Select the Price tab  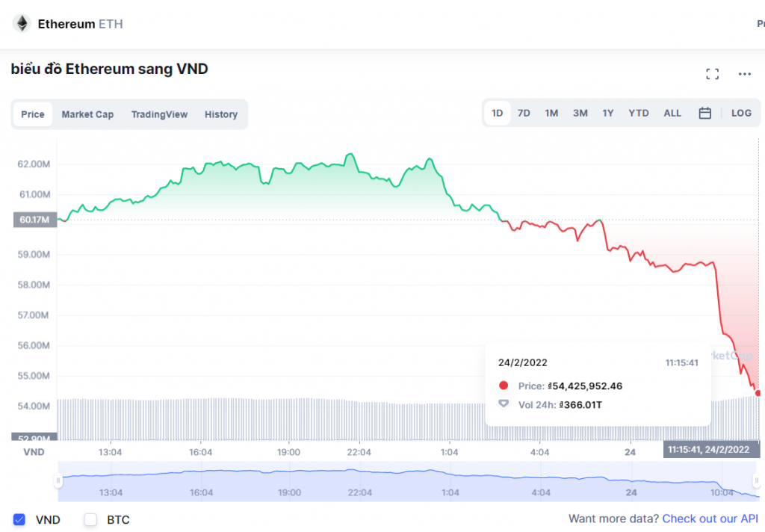pyautogui.click(x=33, y=114)
